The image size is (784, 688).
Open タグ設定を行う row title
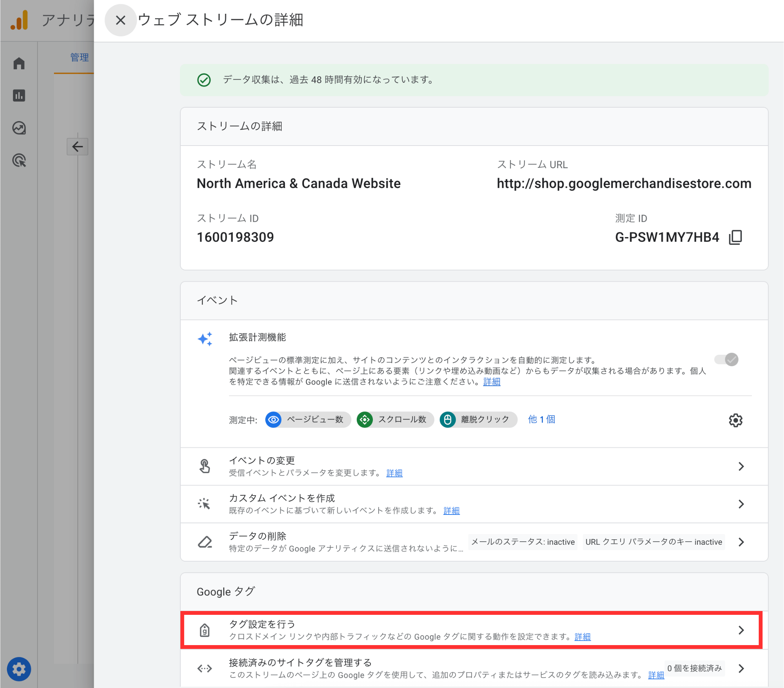click(x=262, y=624)
